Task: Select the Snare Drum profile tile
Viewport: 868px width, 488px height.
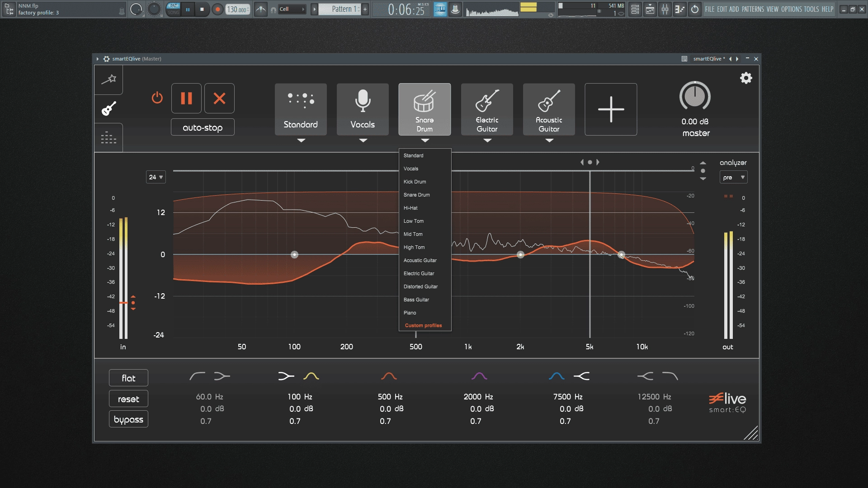Action: 425,109
